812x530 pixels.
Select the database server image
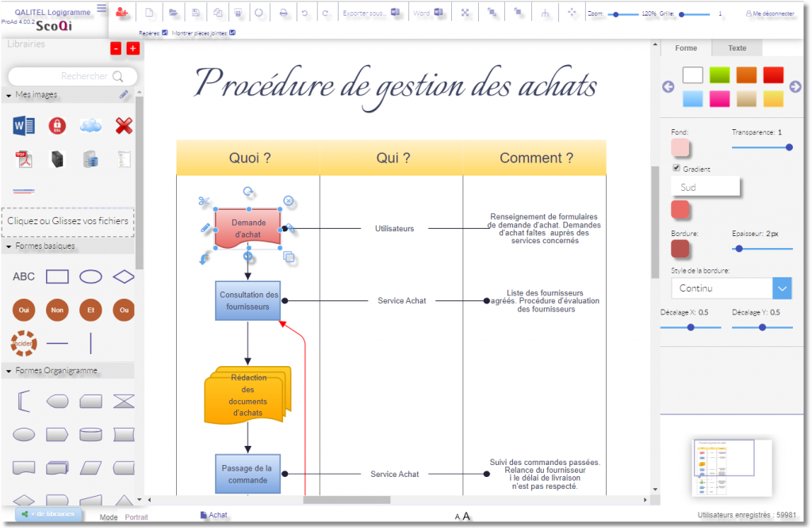tap(90, 159)
